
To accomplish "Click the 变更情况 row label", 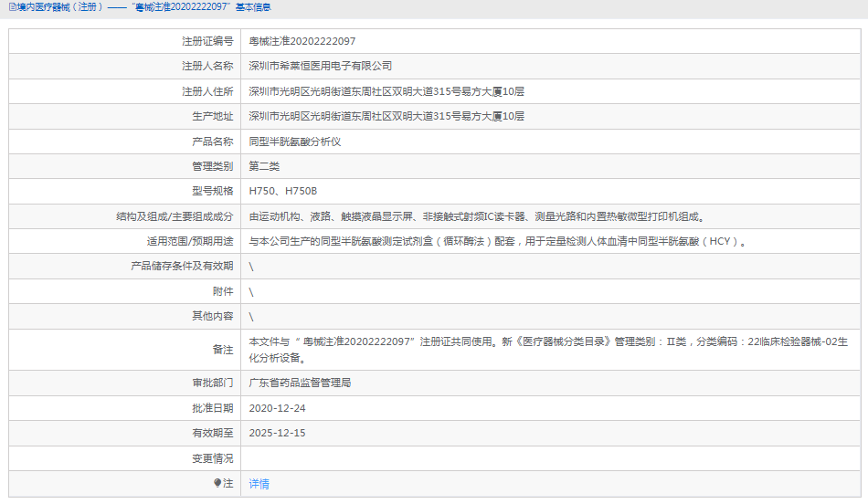I will click(x=213, y=458).
